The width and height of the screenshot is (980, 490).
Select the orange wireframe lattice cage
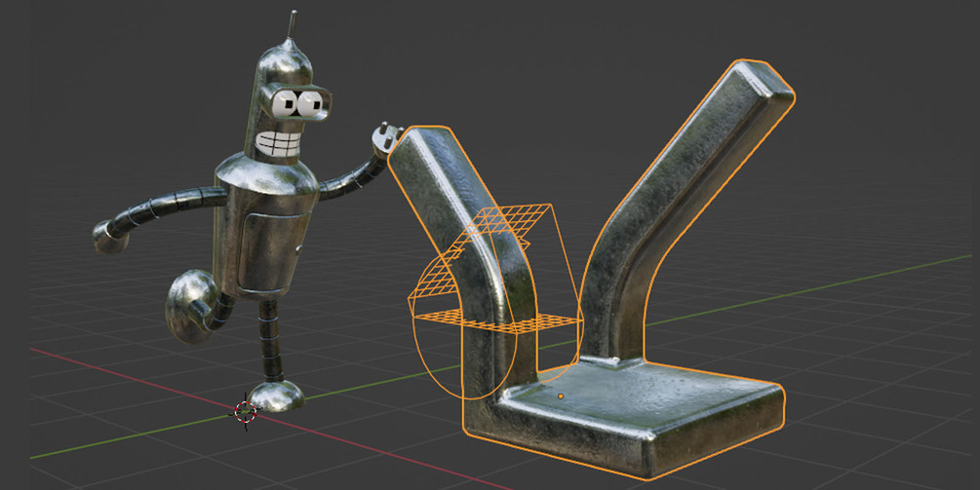(x=495, y=300)
